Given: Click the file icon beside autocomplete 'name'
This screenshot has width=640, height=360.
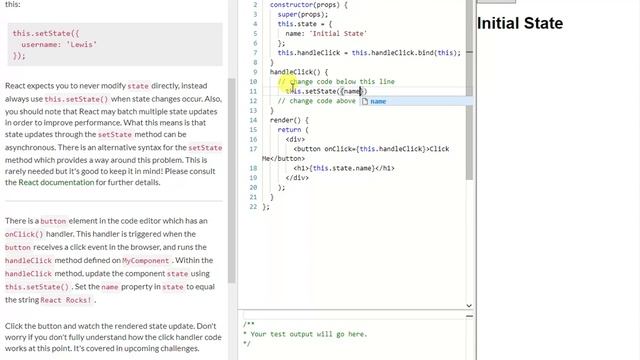Looking at the screenshot, I should tap(365, 101).
